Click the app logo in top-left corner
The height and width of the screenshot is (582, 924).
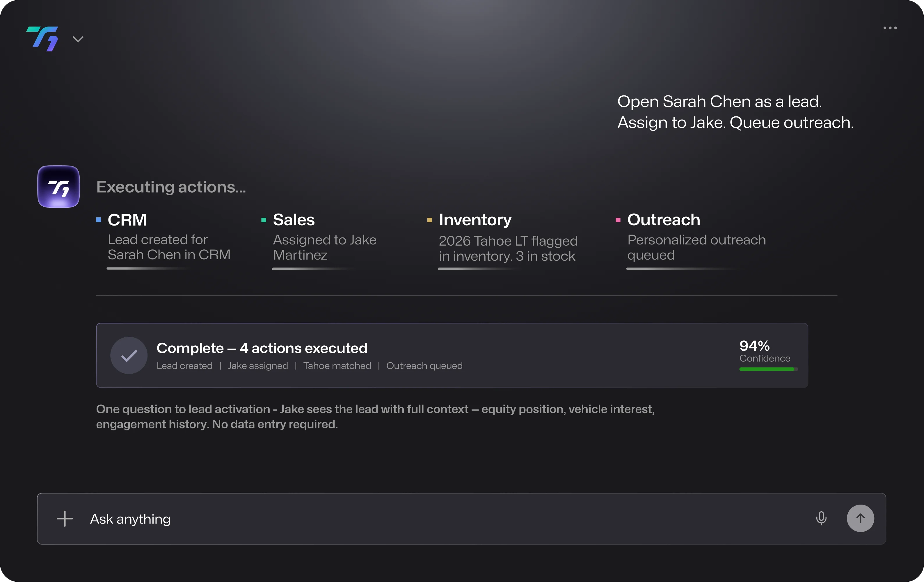click(x=42, y=39)
